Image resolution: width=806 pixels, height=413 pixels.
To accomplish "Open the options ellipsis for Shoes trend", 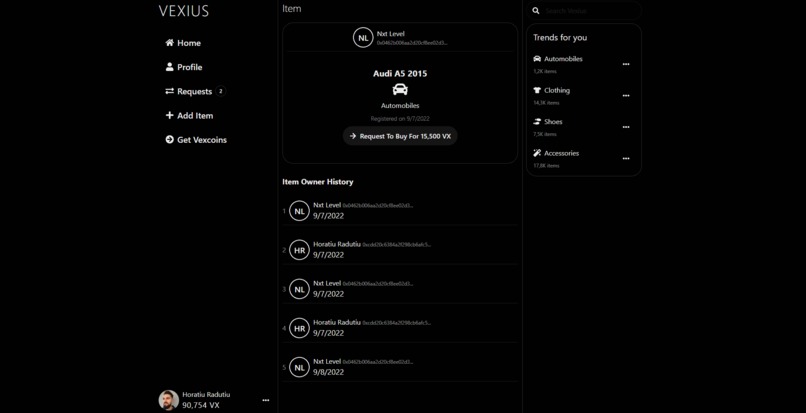I will click(x=626, y=127).
